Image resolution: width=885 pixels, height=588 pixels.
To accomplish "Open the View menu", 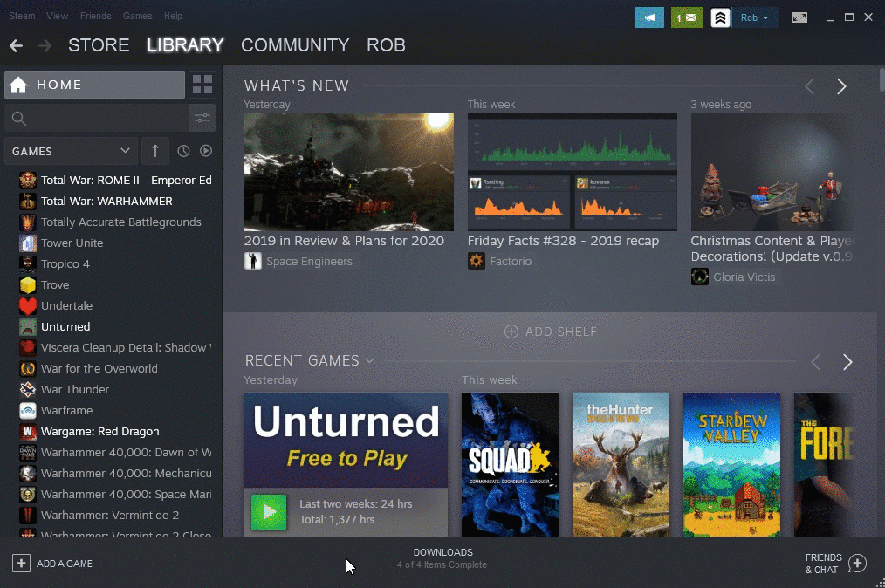I will (x=57, y=16).
